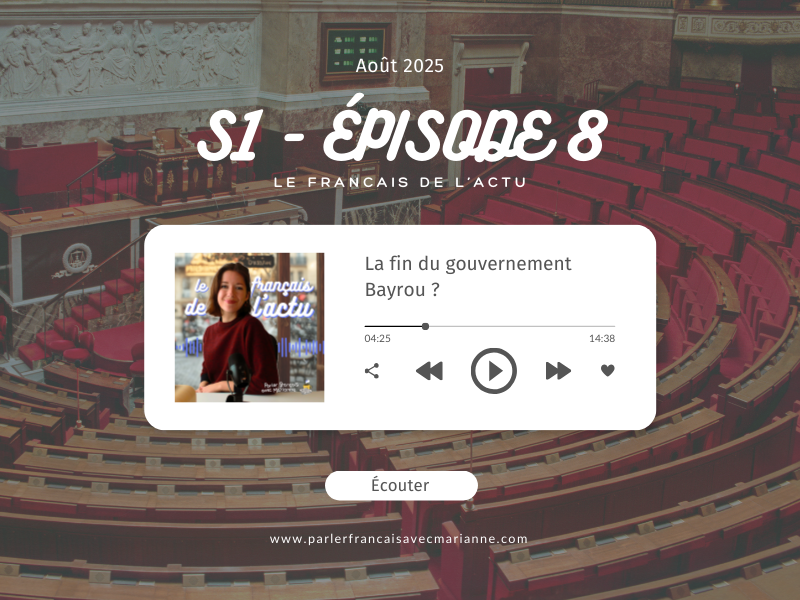Image resolution: width=800 pixels, height=600 pixels.
Task: Like the episode with the heart icon
Action: tap(607, 371)
